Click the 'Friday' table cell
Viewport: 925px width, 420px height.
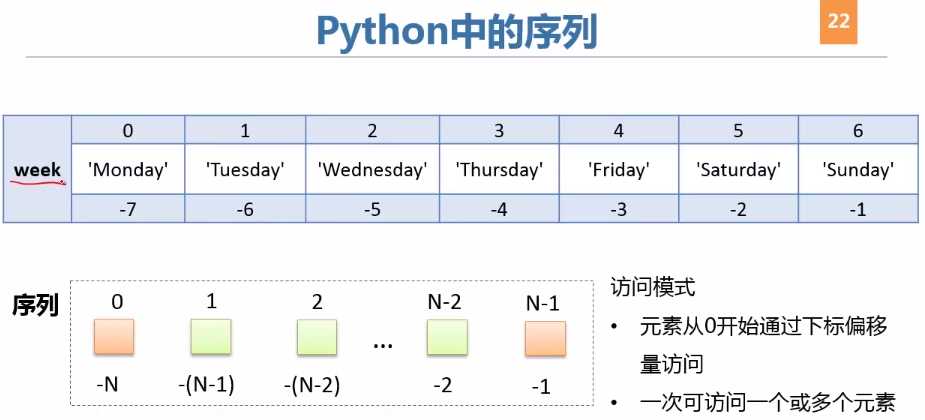tap(618, 170)
